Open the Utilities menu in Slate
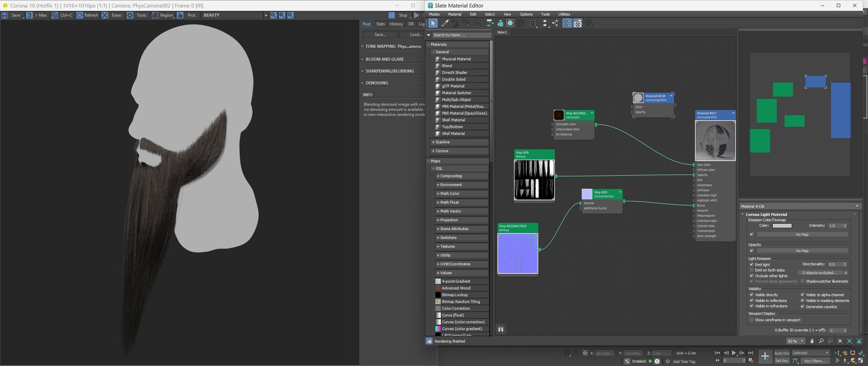This screenshot has height=366, width=868. [564, 14]
